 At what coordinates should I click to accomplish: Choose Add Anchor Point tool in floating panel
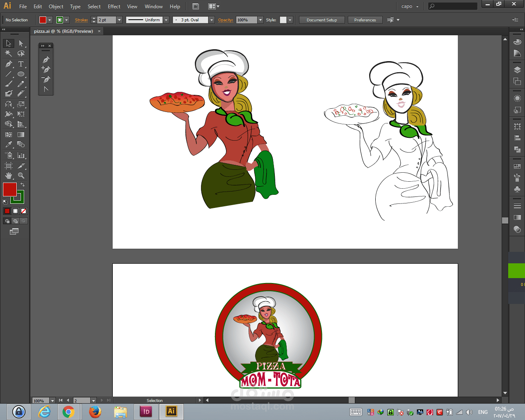pos(46,69)
